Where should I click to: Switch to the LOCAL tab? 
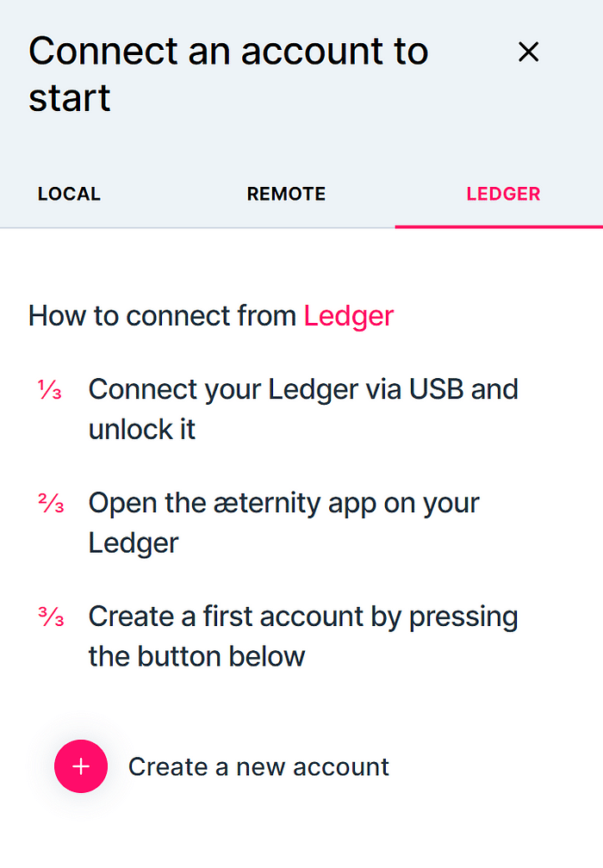[69, 194]
